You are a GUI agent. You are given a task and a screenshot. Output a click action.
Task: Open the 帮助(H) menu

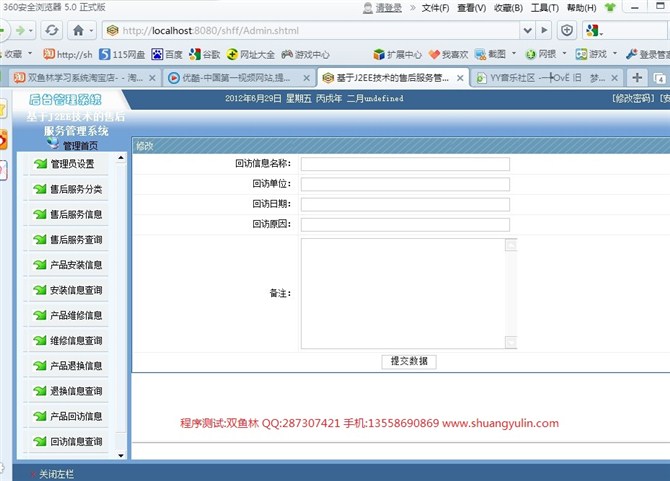582,8
